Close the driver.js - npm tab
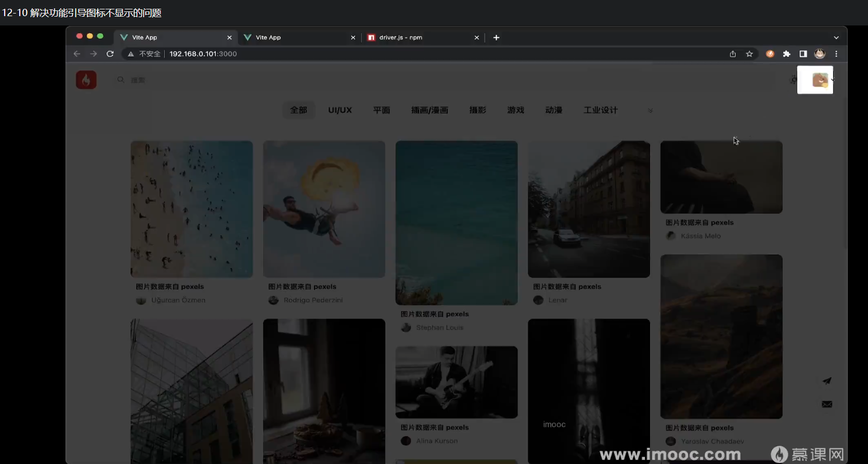This screenshot has width=868, height=464. (x=477, y=37)
